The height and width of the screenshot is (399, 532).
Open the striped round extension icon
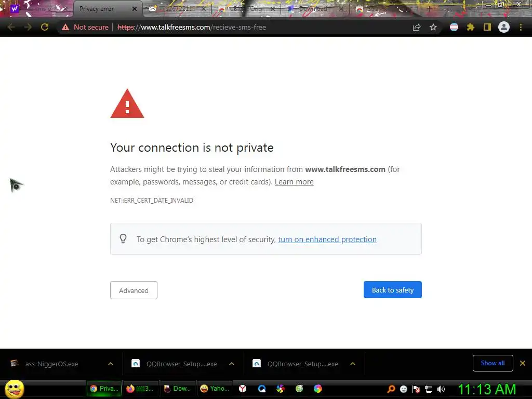tap(454, 27)
